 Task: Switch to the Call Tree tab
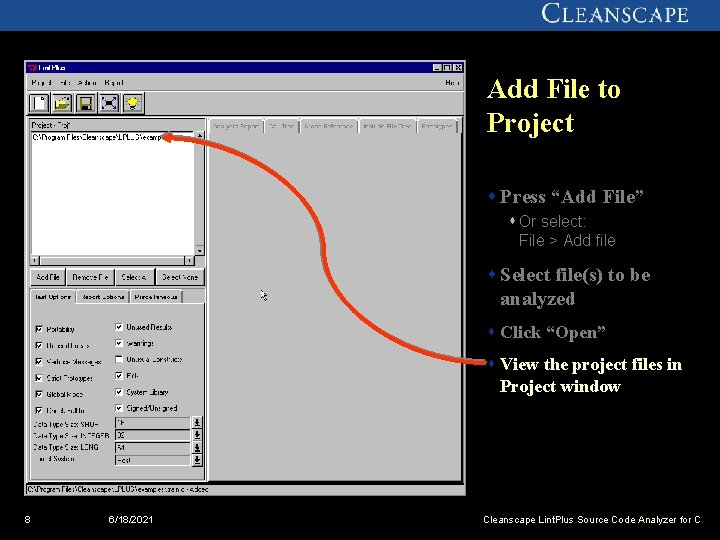(x=281, y=126)
